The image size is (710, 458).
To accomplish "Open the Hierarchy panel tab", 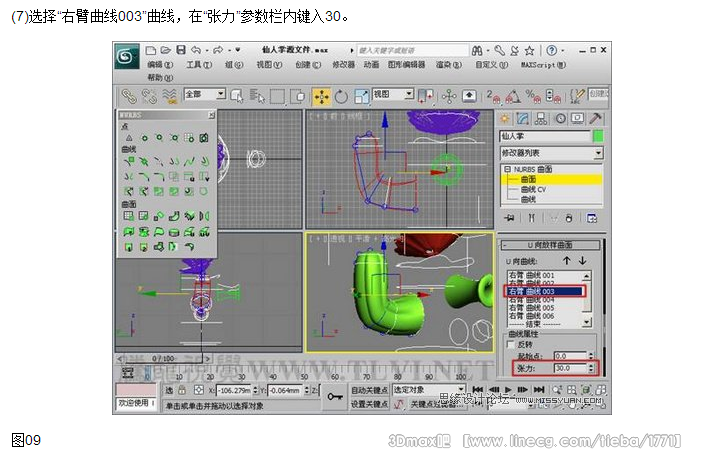I will pyautogui.click(x=541, y=119).
